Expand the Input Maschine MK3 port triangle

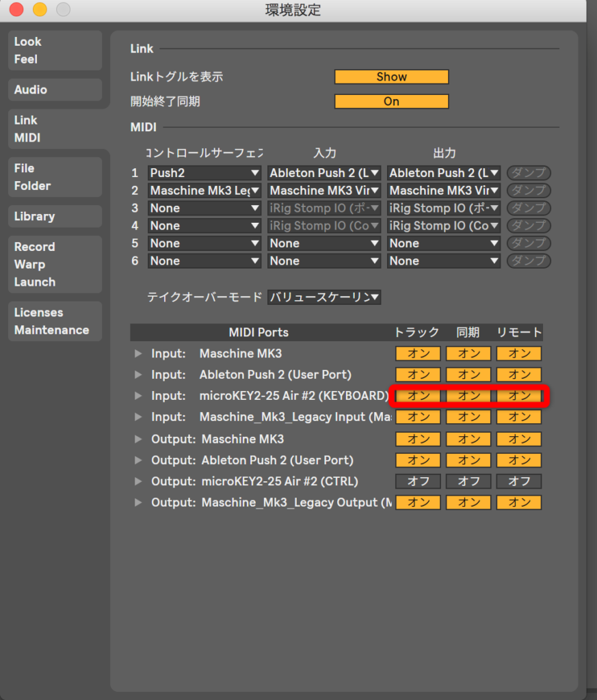tap(138, 353)
